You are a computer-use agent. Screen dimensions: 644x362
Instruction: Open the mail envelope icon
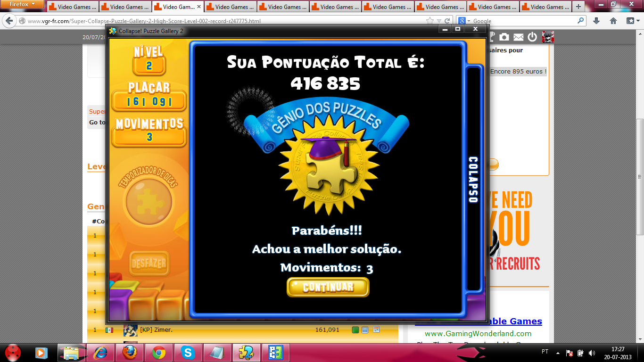click(518, 37)
